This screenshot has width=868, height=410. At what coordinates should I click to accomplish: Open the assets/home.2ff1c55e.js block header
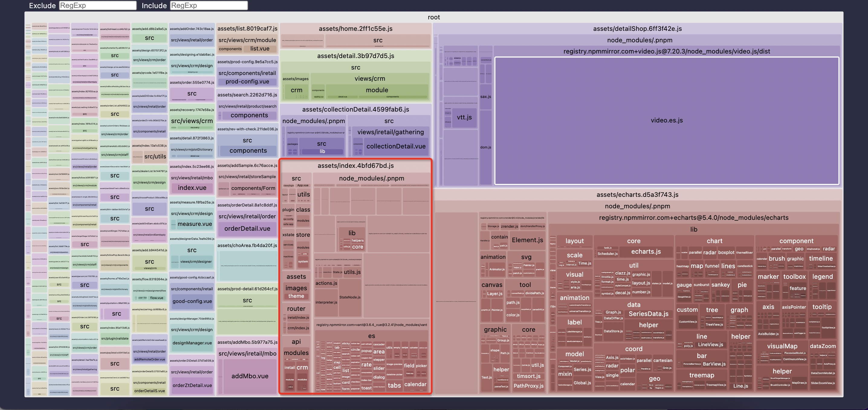[355, 29]
